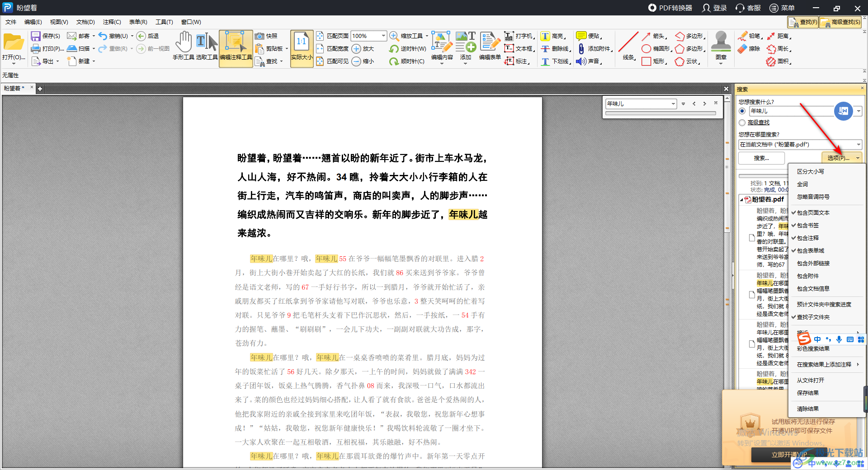Open the 选项(P) options dropdown
868x470 pixels.
(842, 158)
